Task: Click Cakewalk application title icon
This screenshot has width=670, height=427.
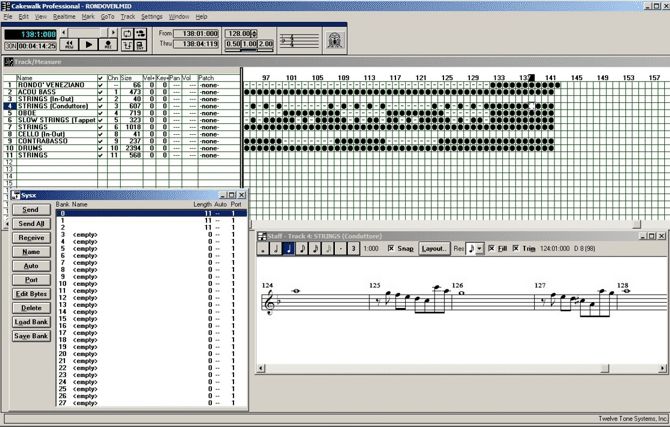Action: tap(6, 6)
